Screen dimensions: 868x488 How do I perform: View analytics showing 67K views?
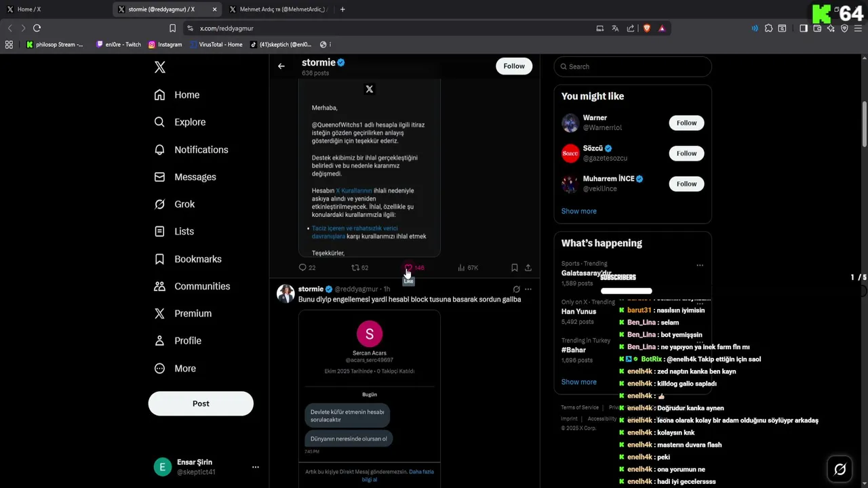(468, 268)
